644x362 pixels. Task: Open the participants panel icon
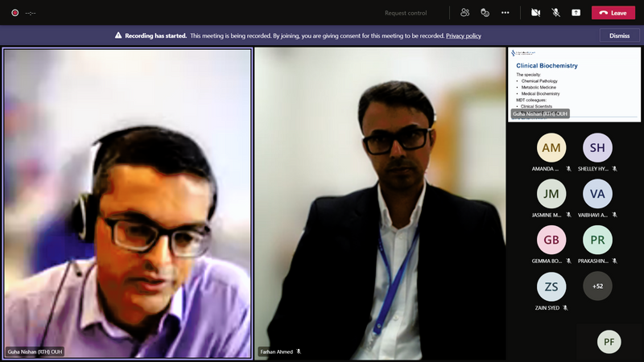click(x=464, y=13)
